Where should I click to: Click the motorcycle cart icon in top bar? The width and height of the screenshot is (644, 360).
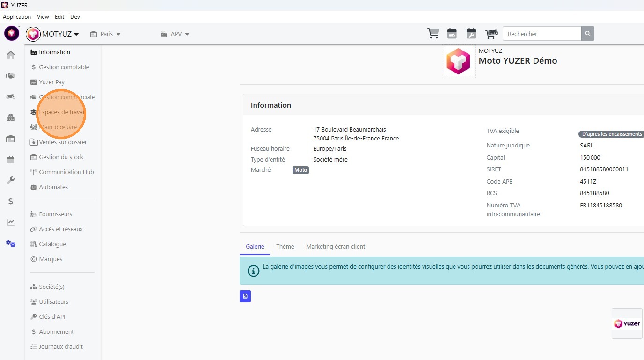pyautogui.click(x=491, y=34)
